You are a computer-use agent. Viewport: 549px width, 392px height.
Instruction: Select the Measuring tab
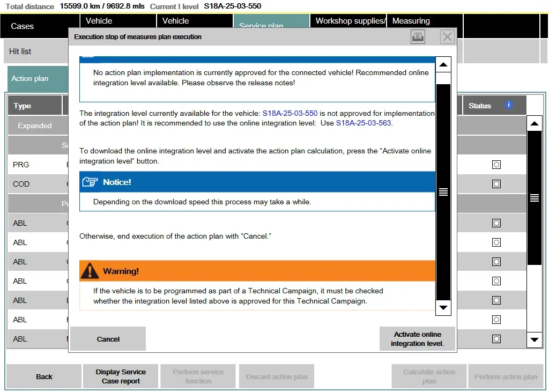425,21
